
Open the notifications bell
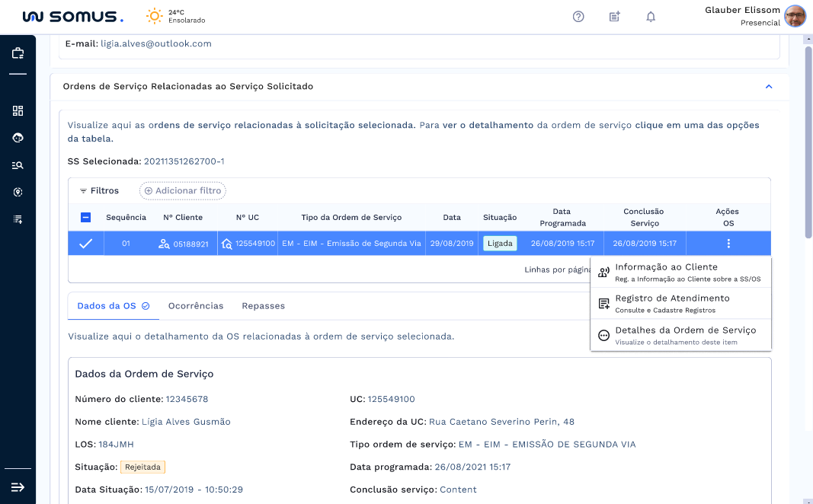(651, 17)
